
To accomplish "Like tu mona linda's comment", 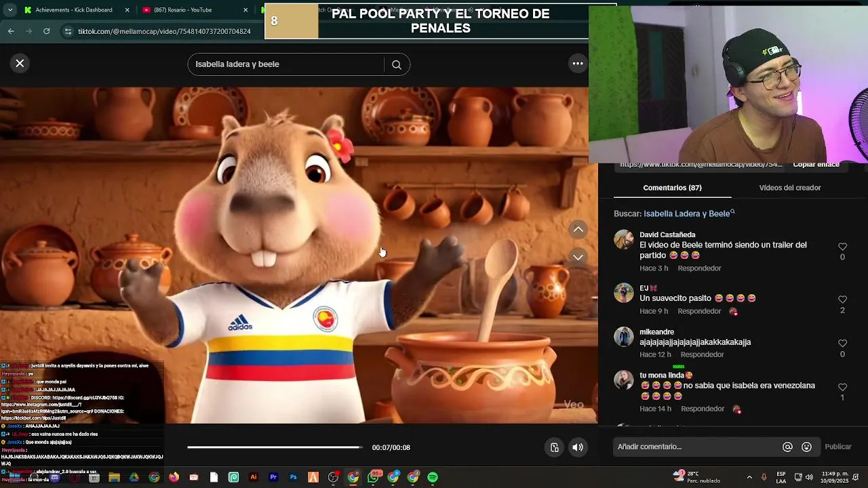I will [842, 387].
